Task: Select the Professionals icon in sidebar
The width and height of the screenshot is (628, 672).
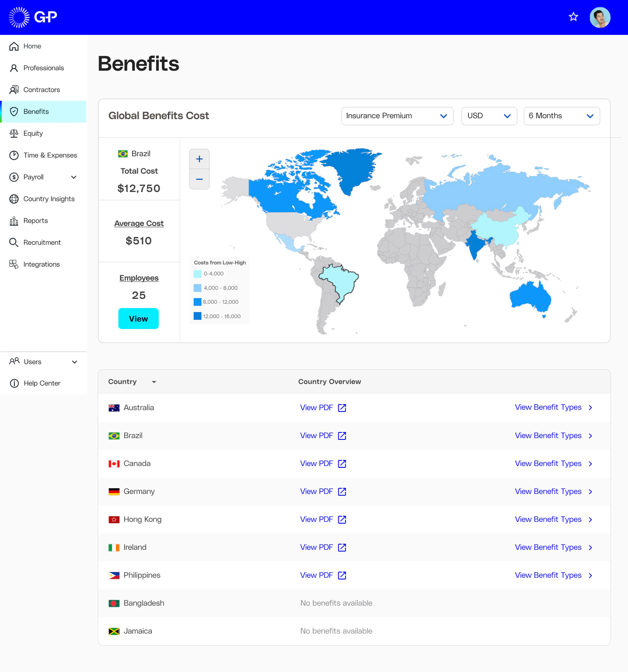Action: point(14,68)
